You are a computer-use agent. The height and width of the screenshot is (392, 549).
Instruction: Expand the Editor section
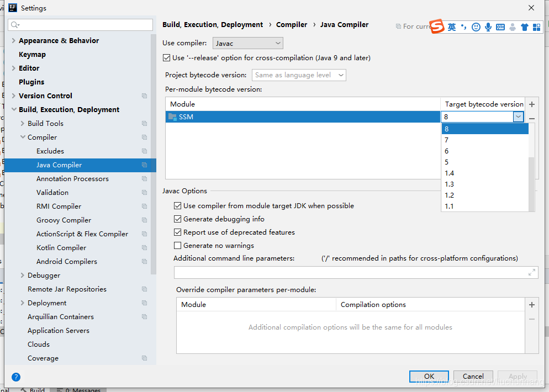(13, 68)
